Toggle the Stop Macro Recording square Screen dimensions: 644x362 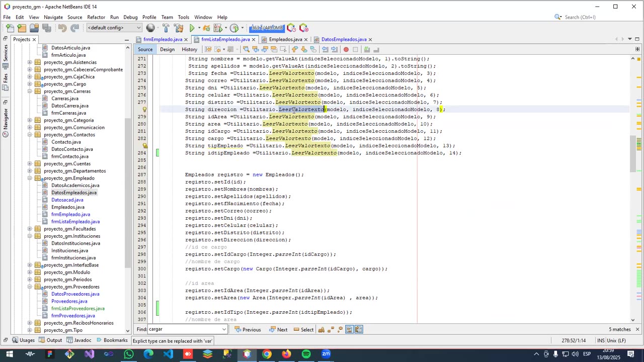[355, 49]
